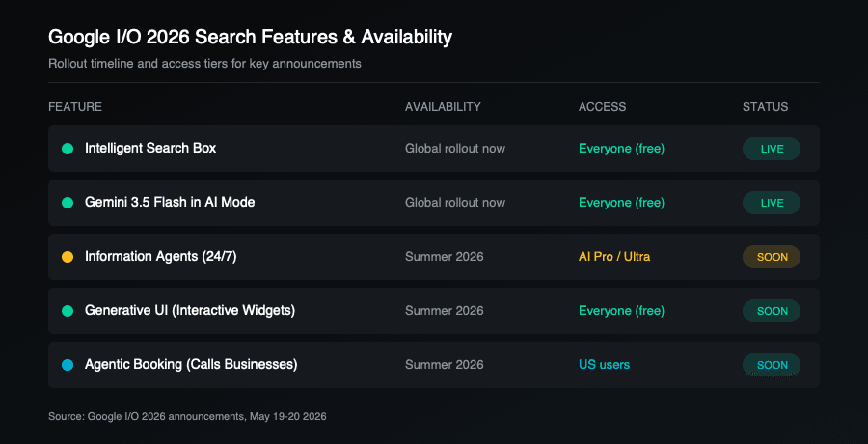
Task: Click SOON badge in Information Agents row
Action: pyautogui.click(x=772, y=257)
